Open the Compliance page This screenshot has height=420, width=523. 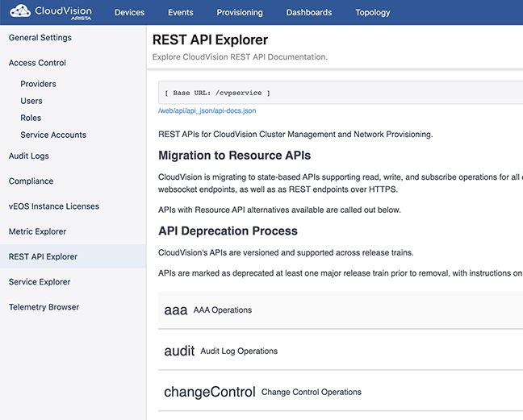(31, 181)
